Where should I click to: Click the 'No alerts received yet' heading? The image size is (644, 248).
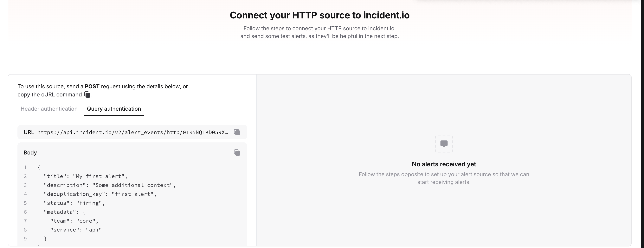click(x=444, y=164)
